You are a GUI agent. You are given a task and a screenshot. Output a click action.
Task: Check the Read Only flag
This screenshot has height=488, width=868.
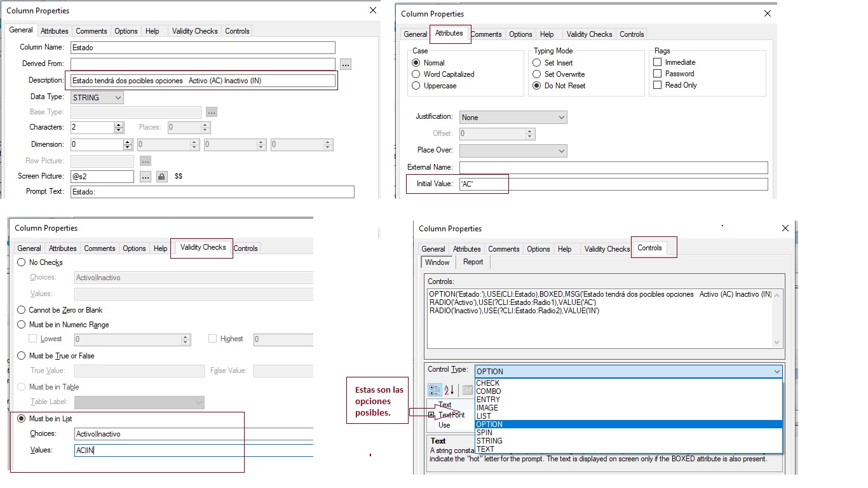tap(658, 85)
